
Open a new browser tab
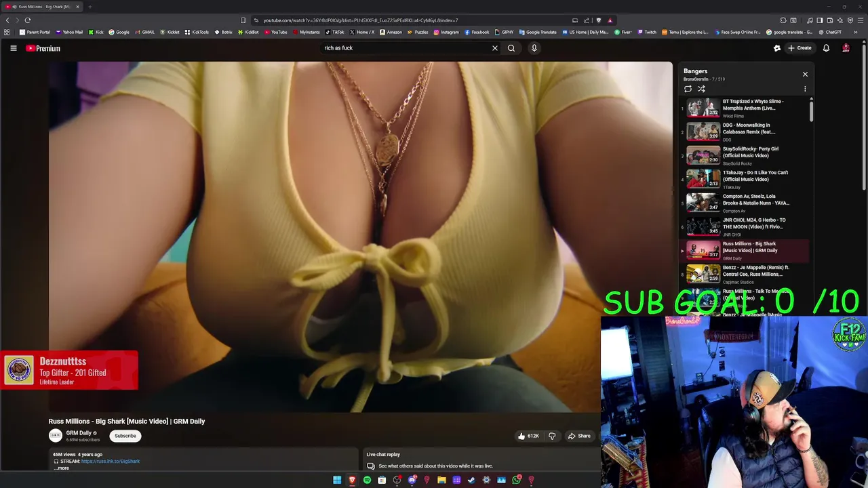click(x=90, y=7)
